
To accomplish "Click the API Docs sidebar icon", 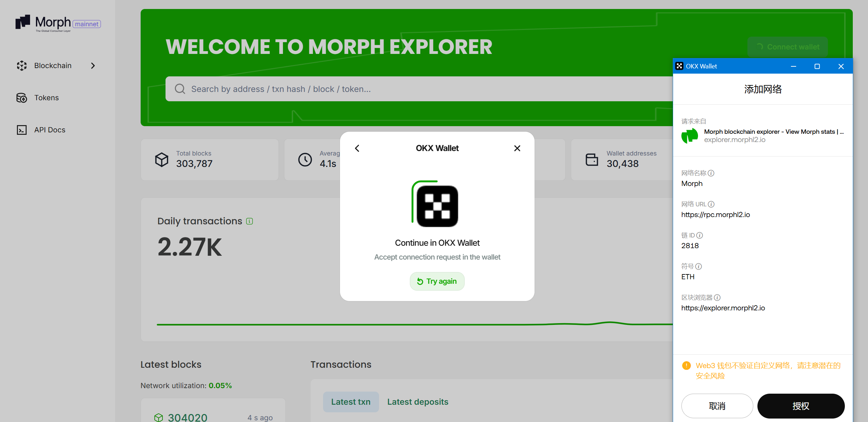I will point(21,129).
